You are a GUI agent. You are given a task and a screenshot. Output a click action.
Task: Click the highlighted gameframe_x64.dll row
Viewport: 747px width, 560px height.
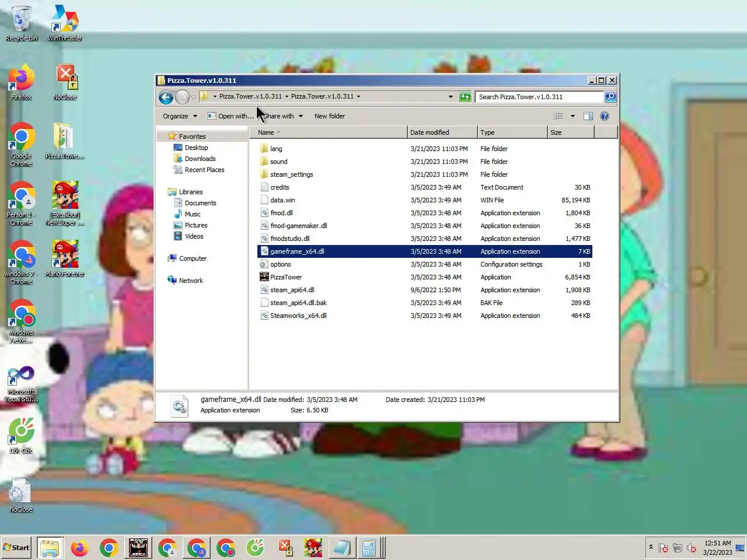tap(425, 251)
